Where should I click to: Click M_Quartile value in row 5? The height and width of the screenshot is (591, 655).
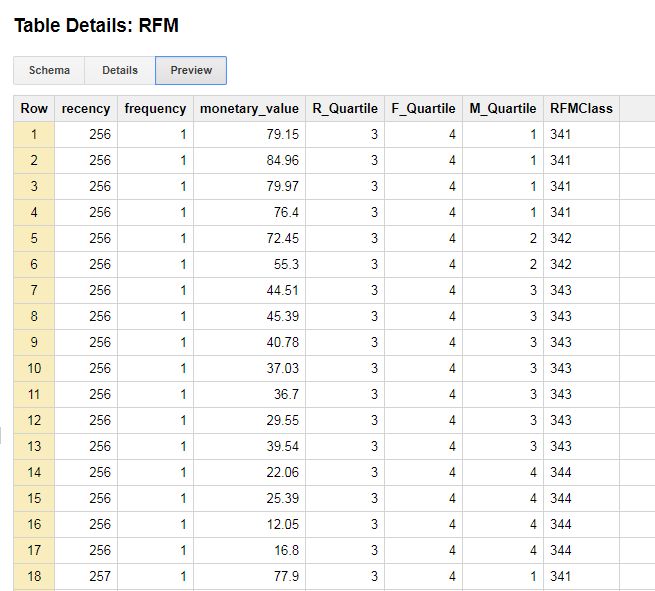point(533,238)
